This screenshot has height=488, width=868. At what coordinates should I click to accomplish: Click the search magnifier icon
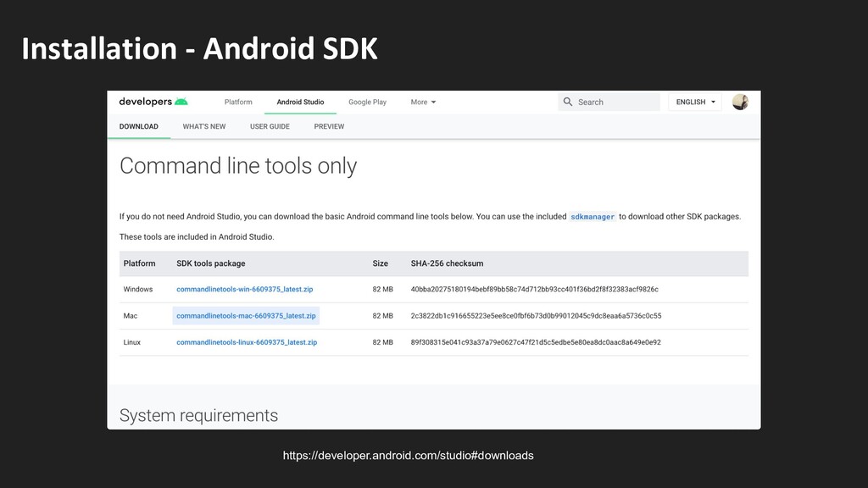point(567,102)
